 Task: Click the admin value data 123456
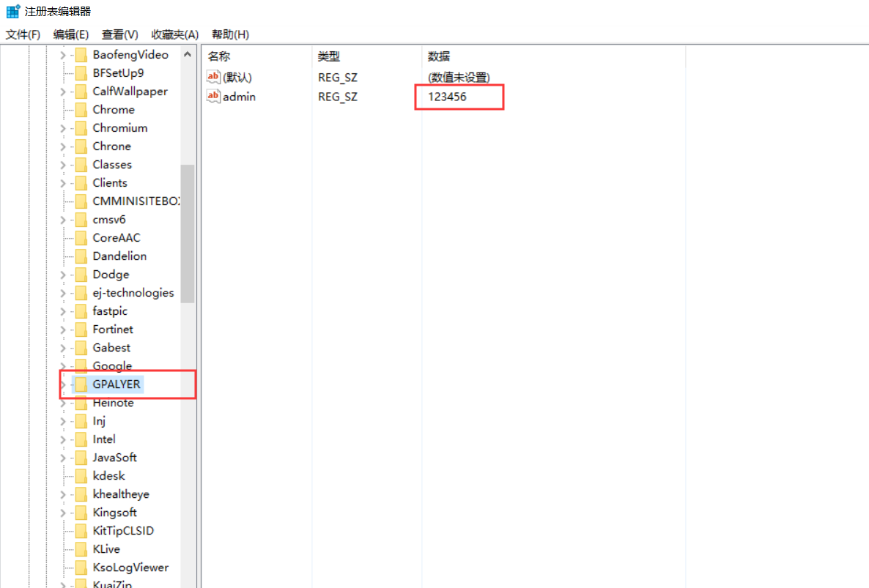447,97
